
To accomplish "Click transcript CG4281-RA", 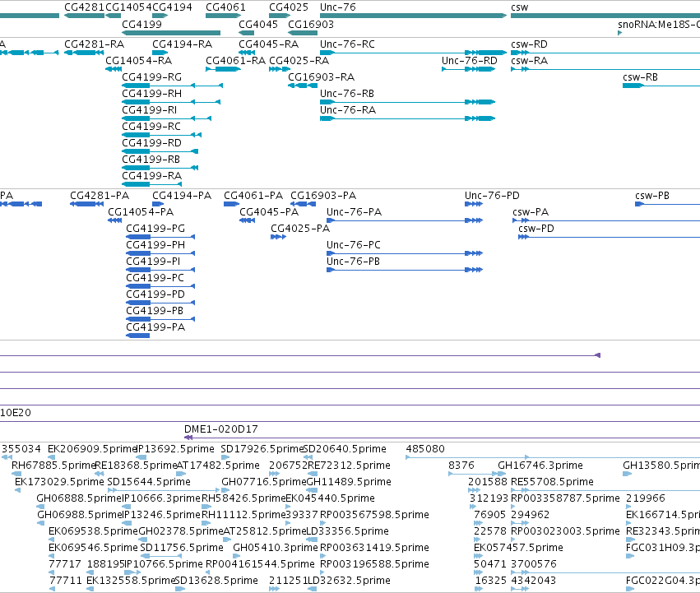I will [84, 53].
